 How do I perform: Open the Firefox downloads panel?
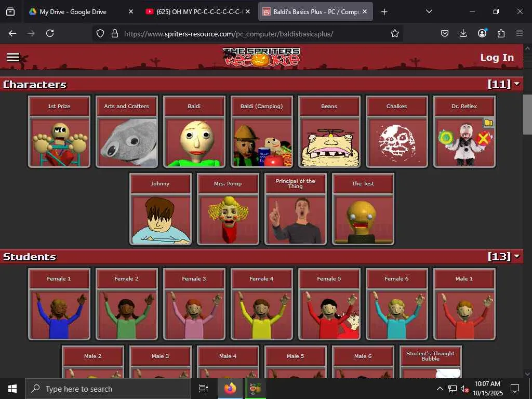(463, 33)
